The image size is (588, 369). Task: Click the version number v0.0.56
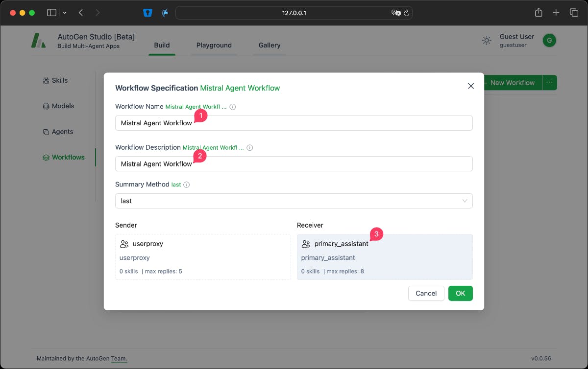click(x=541, y=359)
